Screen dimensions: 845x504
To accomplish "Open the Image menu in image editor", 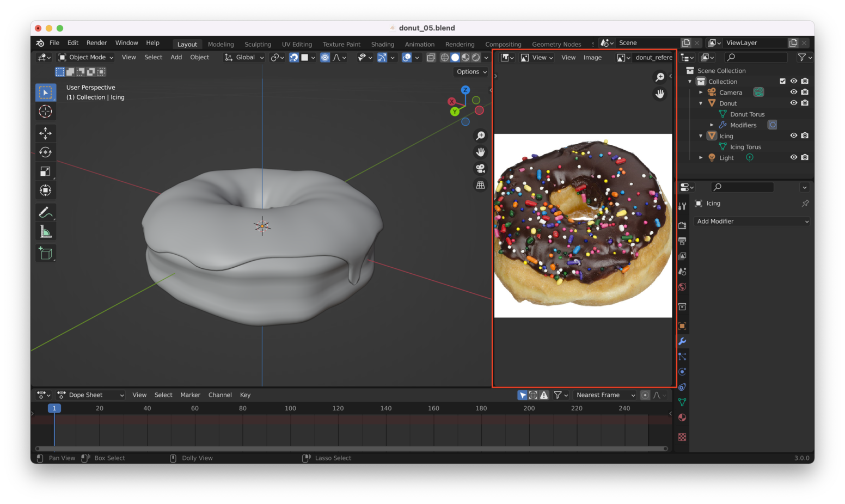I will (x=592, y=58).
